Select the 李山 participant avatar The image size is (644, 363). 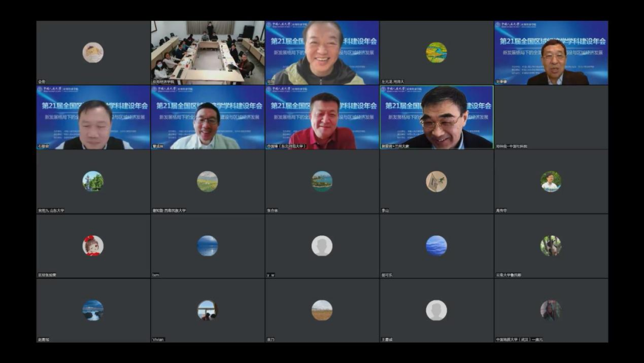pos(436,181)
